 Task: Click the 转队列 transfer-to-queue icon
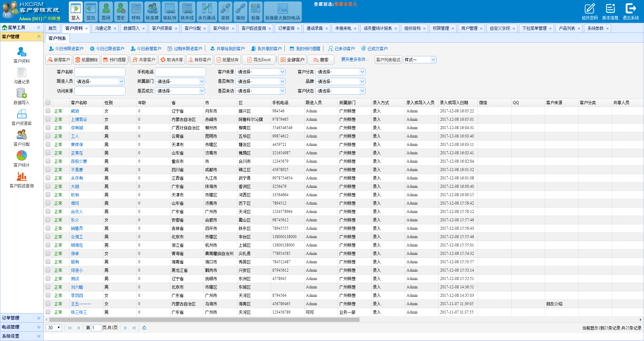(170, 11)
